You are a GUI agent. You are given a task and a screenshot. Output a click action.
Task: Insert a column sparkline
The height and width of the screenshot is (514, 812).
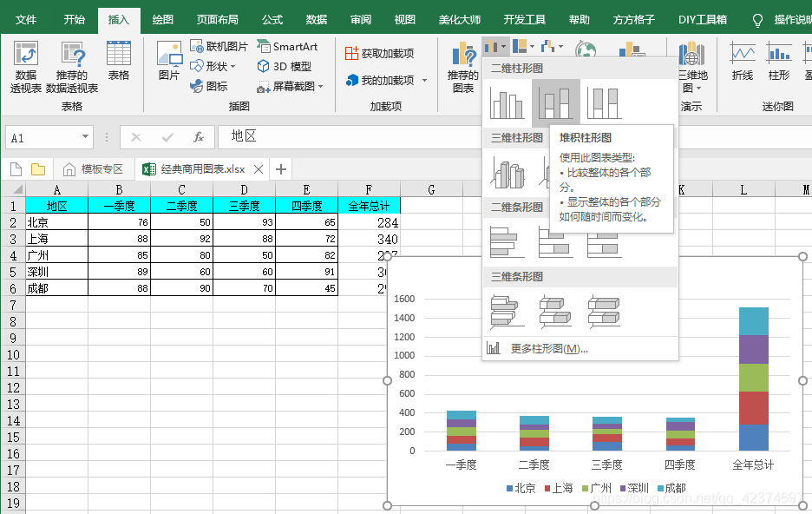[x=779, y=61]
